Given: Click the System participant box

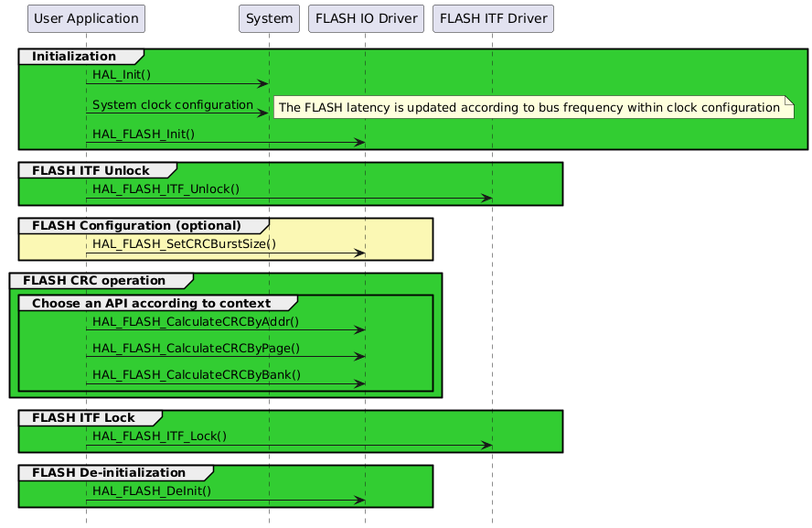Looking at the screenshot, I should point(269,18).
